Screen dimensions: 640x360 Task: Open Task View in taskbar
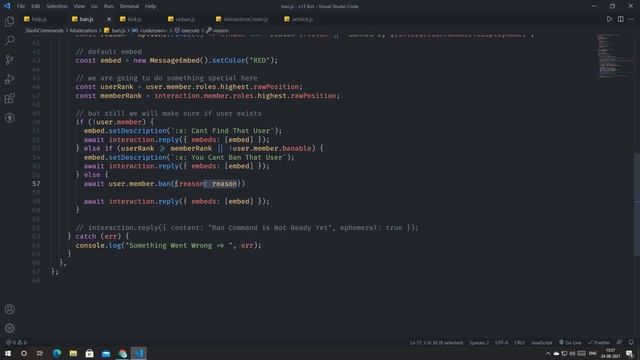click(x=40, y=353)
